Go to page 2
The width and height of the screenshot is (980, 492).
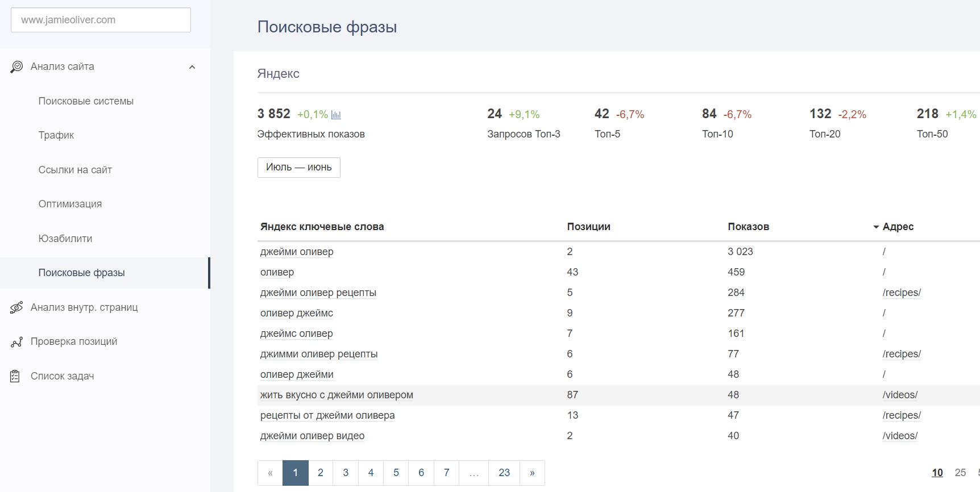pos(321,473)
